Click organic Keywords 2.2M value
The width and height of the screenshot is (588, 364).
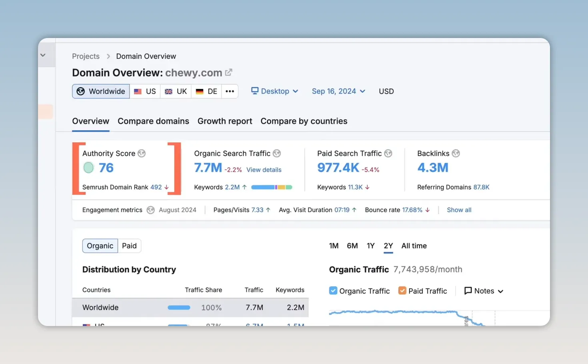click(x=232, y=187)
